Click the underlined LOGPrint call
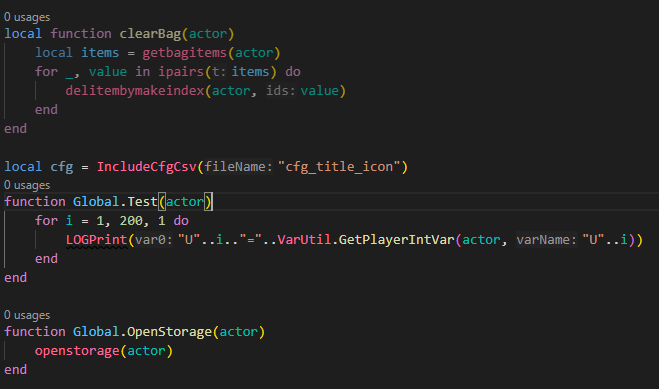 96,240
